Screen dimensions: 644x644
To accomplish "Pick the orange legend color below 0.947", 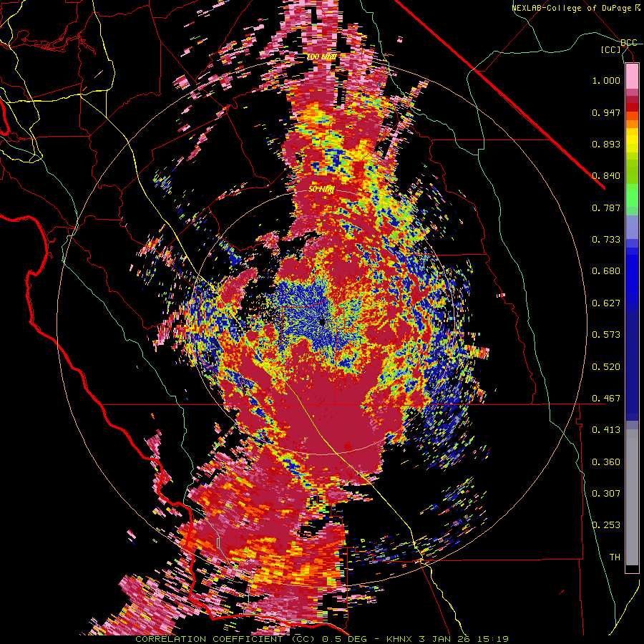I will coord(632,124).
